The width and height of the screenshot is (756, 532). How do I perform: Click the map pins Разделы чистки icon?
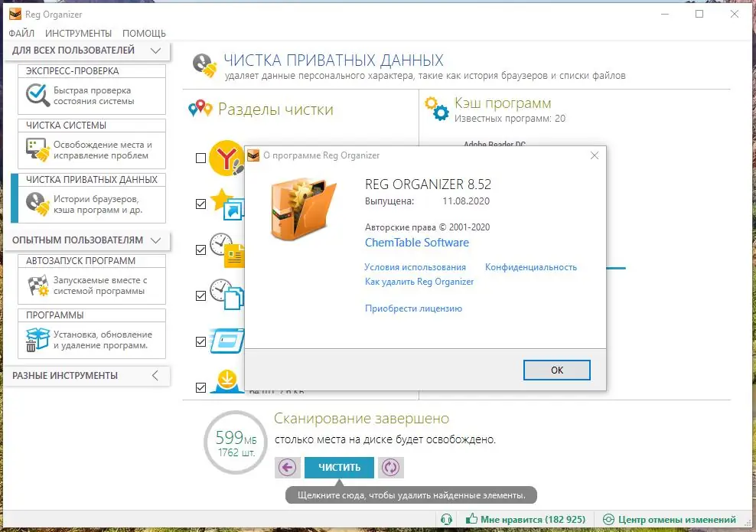pos(200,109)
